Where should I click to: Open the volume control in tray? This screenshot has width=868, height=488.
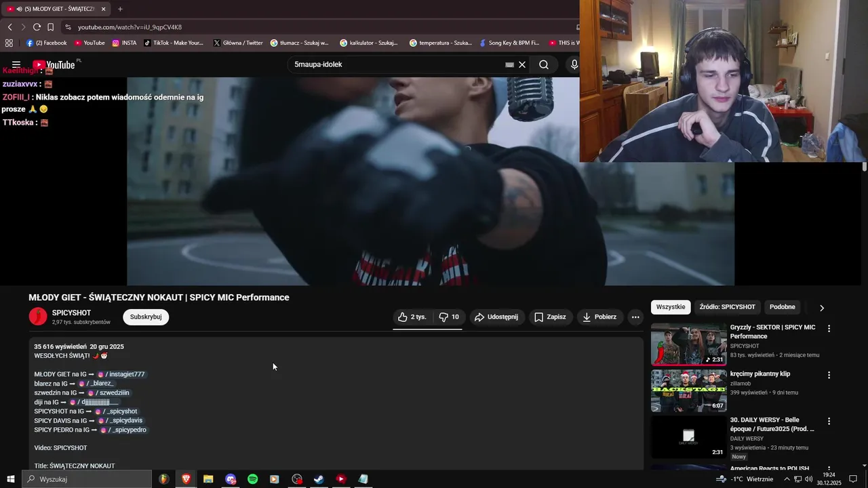coord(809,479)
